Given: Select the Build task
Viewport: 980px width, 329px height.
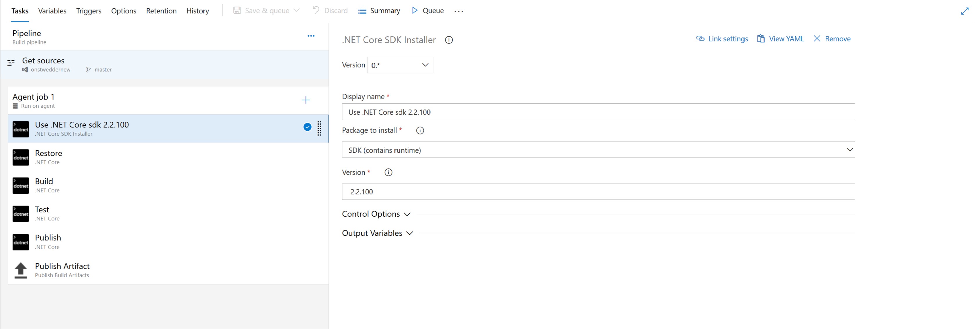Looking at the screenshot, I should pos(168,185).
